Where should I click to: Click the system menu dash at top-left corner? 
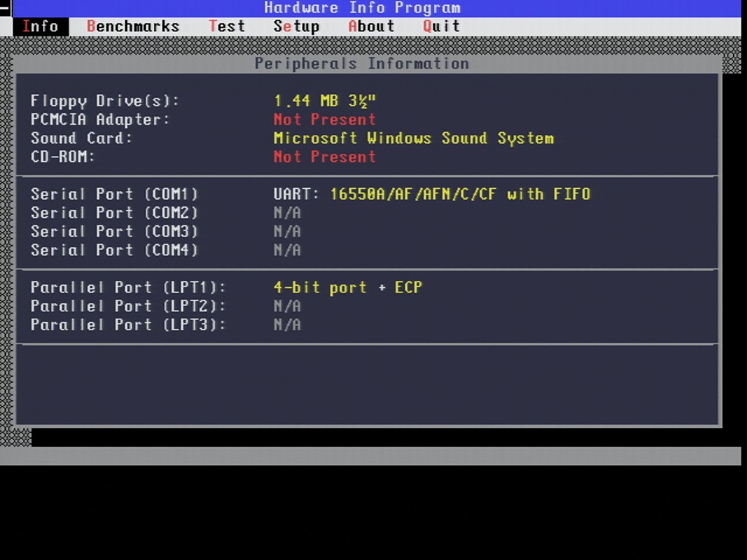pos(6,8)
